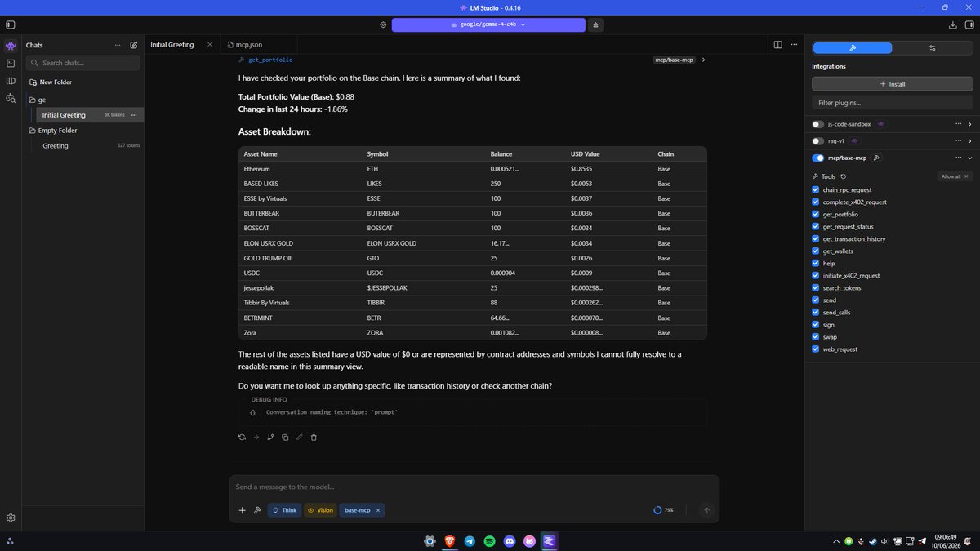Screen dimensions: 980x551
Task: Click the Allow all tools button
Action: click(955, 176)
